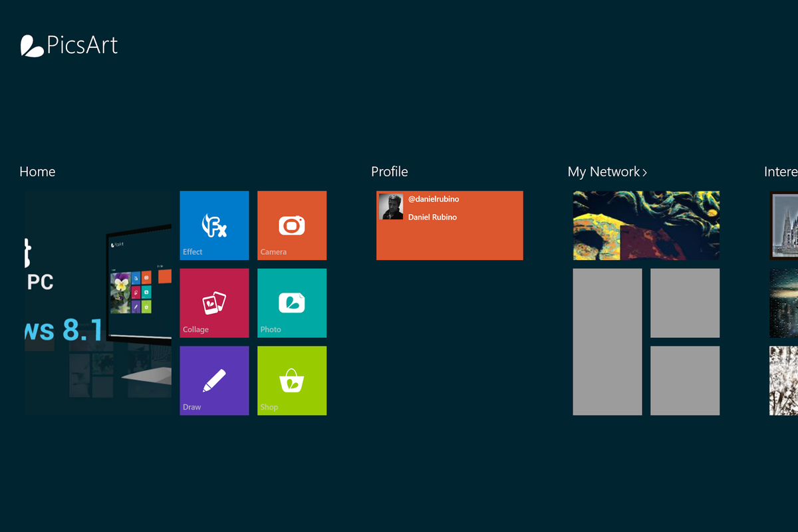Open the PicsArt Shop
This screenshot has width=798, height=532.
292,380
